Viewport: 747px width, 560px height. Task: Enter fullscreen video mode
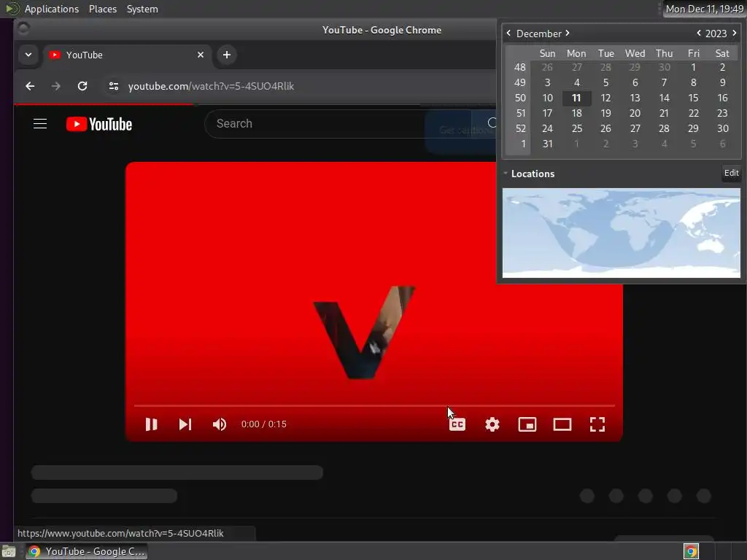pos(597,424)
